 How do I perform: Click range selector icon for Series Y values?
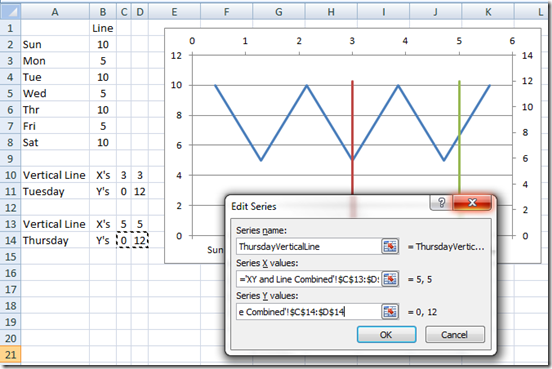point(390,312)
